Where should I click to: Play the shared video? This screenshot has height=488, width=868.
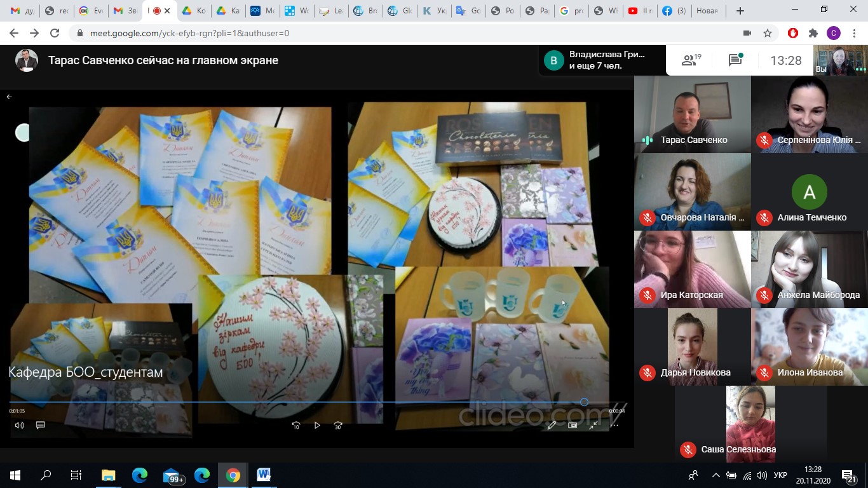pos(317,425)
